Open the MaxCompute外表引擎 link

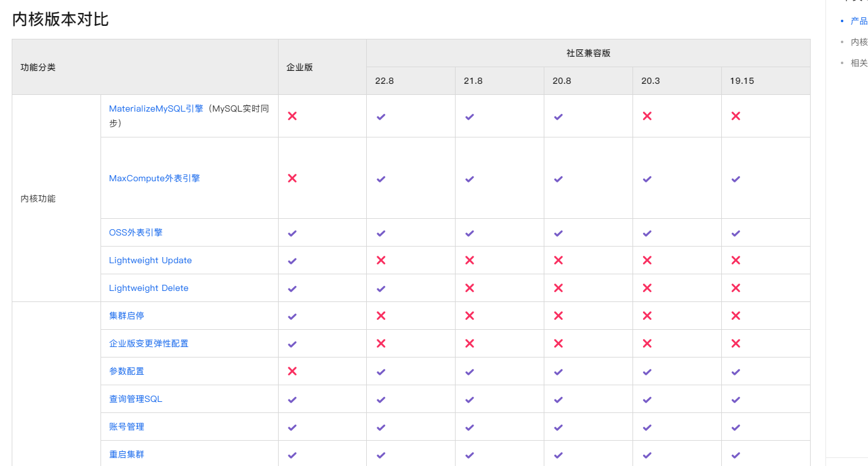coord(154,178)
